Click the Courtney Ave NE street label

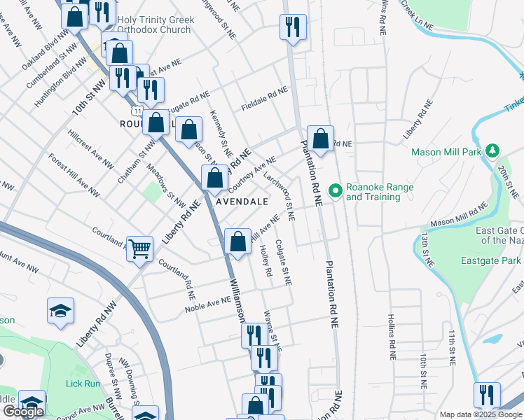(253, 174)
